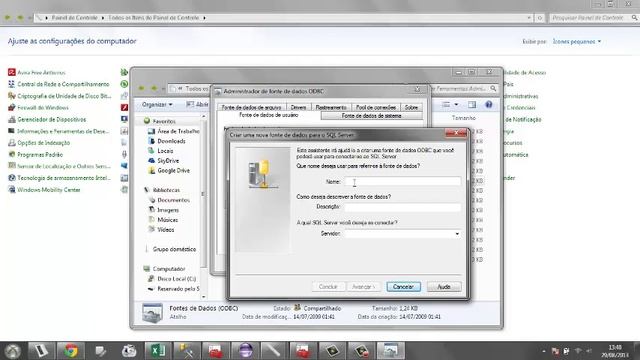Click the change view icon in Explorer
640x360 pixels.
pos(446,104)
